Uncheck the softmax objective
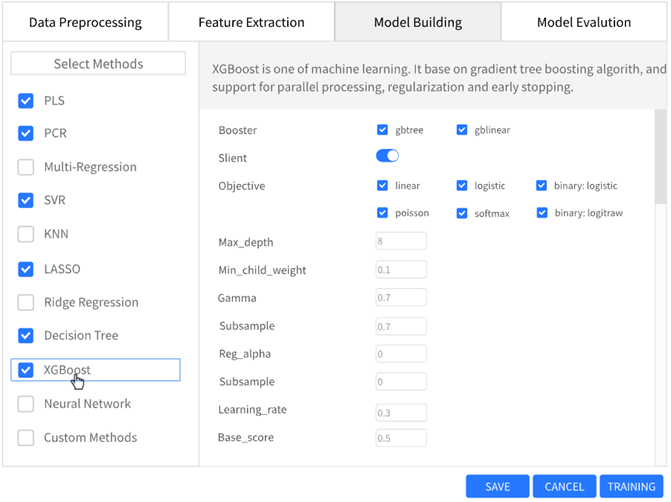The image size is (671, 502). [x=462, y=213]
